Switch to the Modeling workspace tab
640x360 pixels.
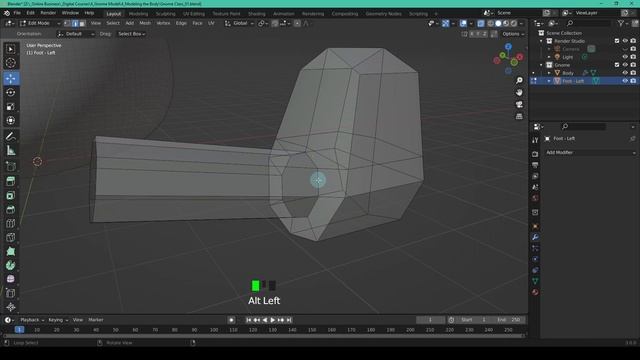click(138, 13)
